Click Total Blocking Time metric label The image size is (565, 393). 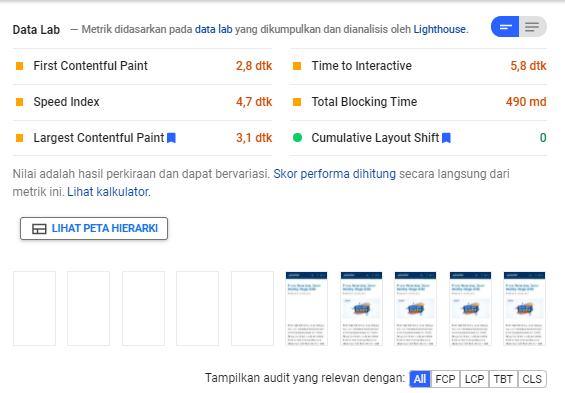click(364, 102)
